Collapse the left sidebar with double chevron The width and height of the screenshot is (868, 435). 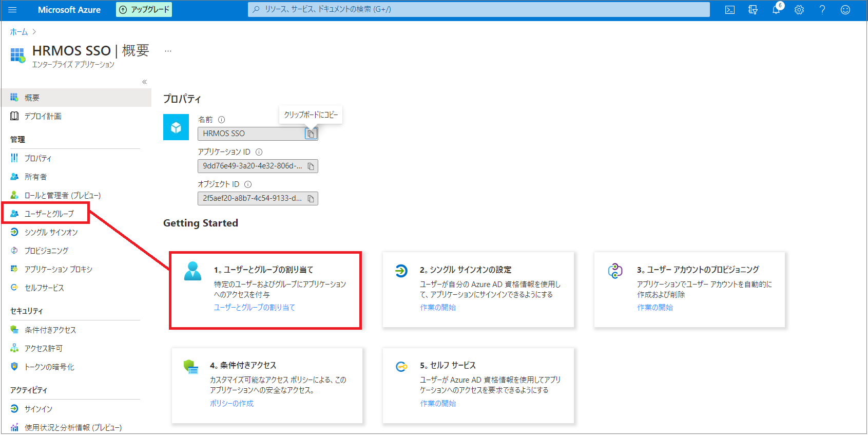[144, 82]
